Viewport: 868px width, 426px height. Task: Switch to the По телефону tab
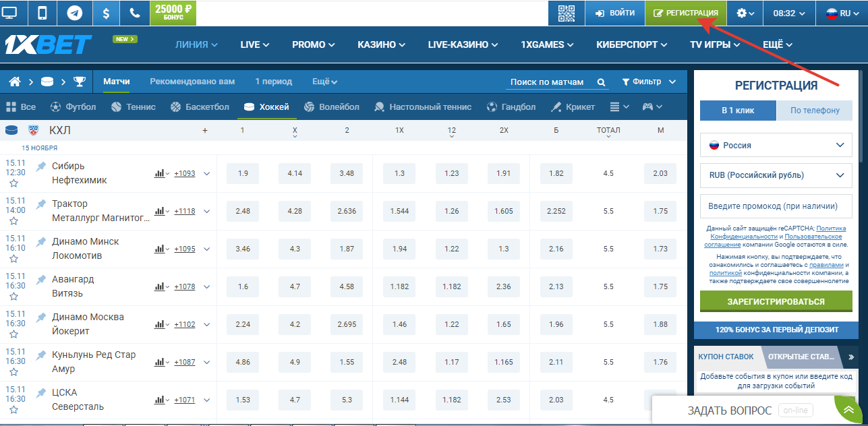click(815, 111)
